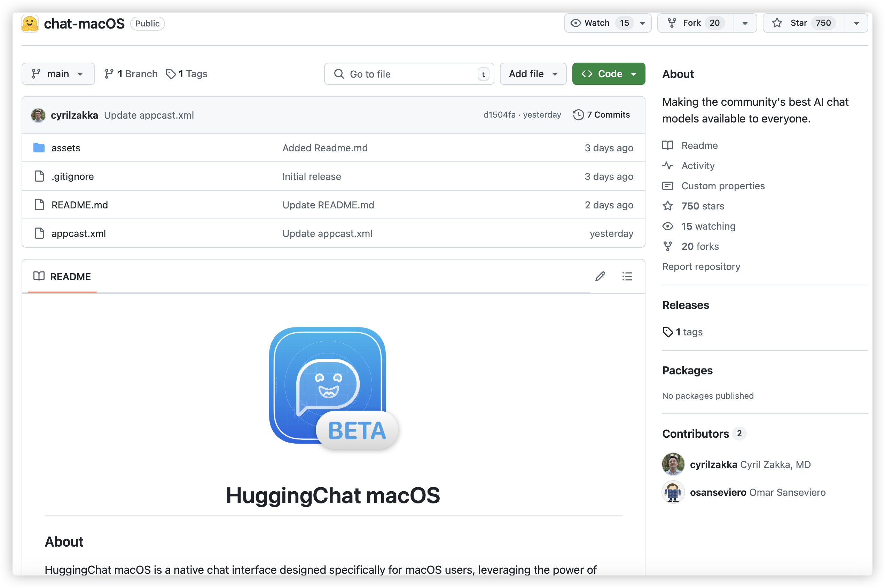Click the README.md file icon
885x588 pixels.
[x=39, y=205]
